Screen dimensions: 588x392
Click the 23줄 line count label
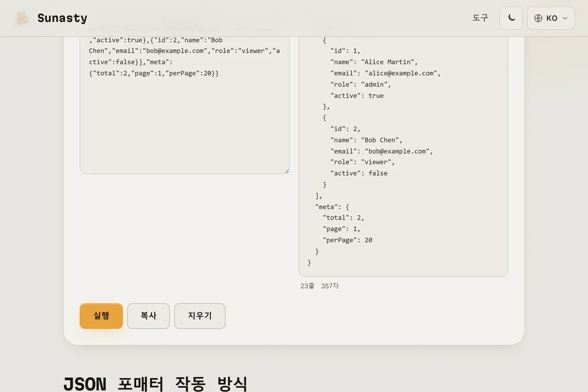(307, 286)
